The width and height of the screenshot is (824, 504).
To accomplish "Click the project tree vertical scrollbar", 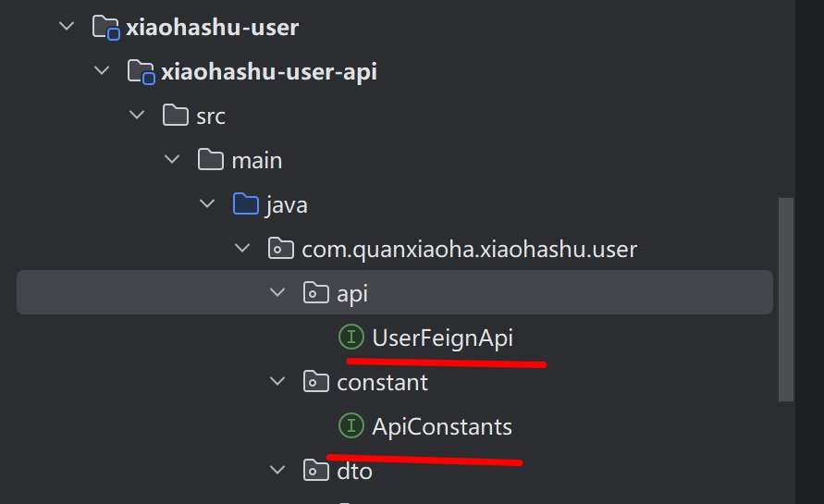I will [x=785, y=296].
